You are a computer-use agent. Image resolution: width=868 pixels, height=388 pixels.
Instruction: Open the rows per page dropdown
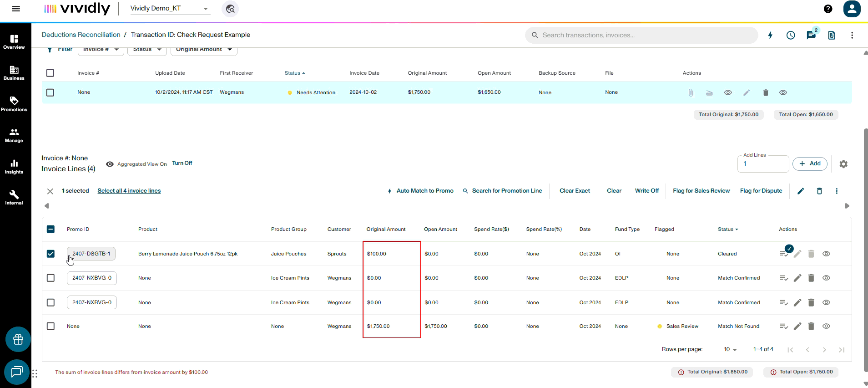click(730, 349)
